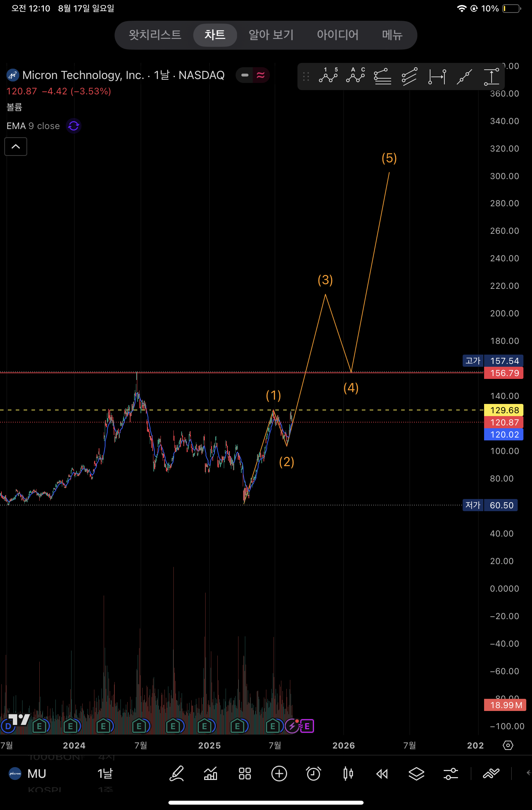The width and height of the screenshot is (532, 810).
Task: Tap the earnings E marker below 2024
Action: tap(71, 726)
